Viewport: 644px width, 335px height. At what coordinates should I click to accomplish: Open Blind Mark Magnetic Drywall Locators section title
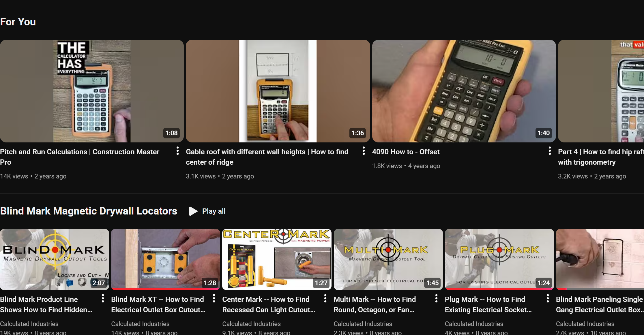click(89, 211)
